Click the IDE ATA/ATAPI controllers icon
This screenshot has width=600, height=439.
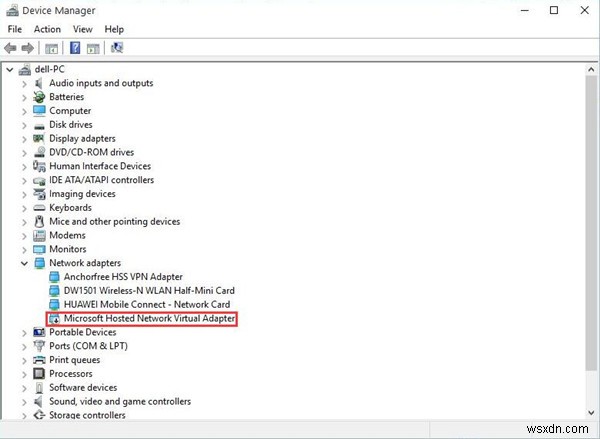pos(39,180)
